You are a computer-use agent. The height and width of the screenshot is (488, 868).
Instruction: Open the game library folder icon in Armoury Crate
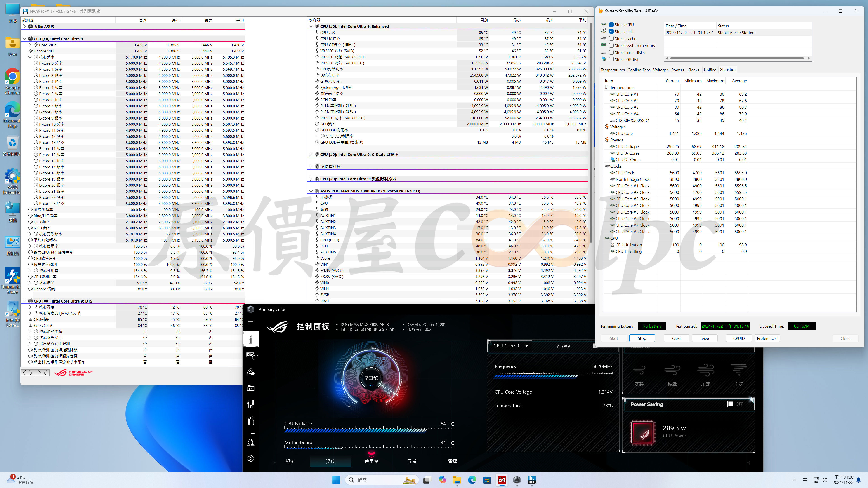pos(250,388)
